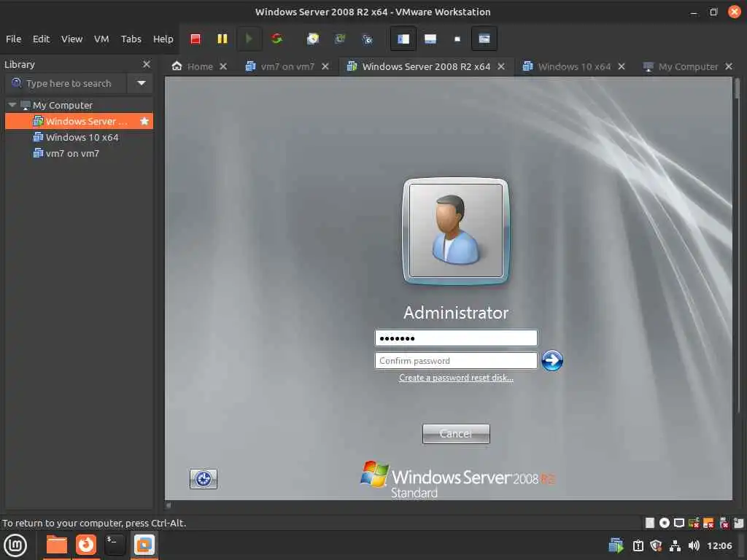Open the library search dropdown arrow
747x560 pixels.
141,83
